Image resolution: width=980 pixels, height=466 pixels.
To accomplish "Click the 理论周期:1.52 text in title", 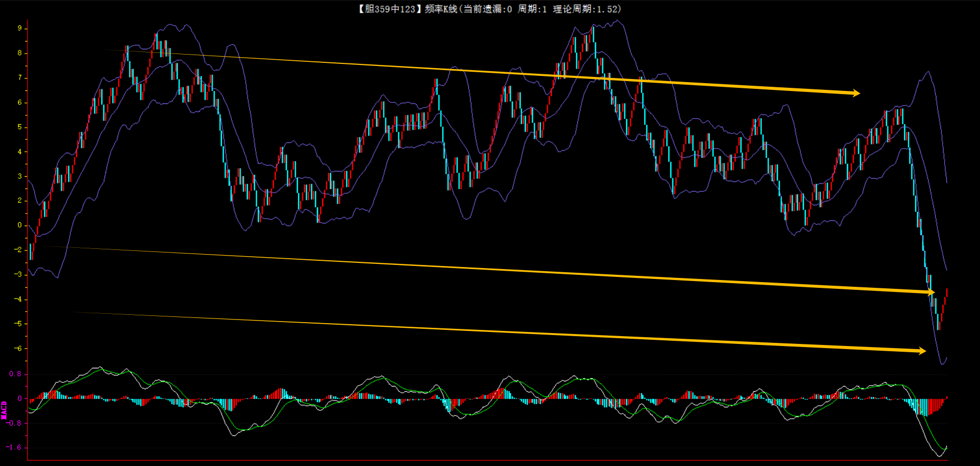I will point(587,9).
